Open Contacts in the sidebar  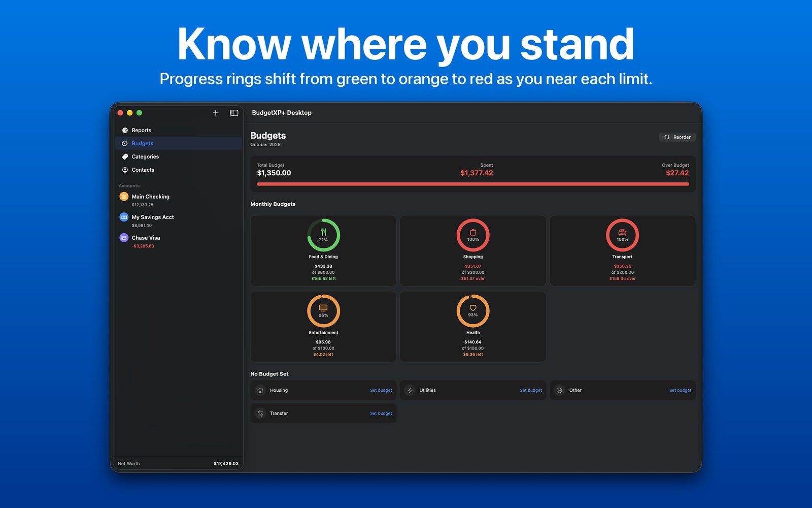(x=178, y=170)
